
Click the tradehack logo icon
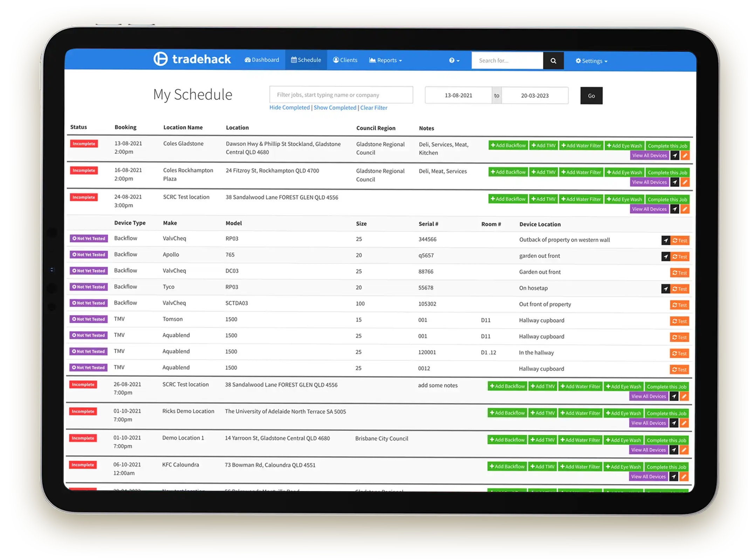click(160, 59)
